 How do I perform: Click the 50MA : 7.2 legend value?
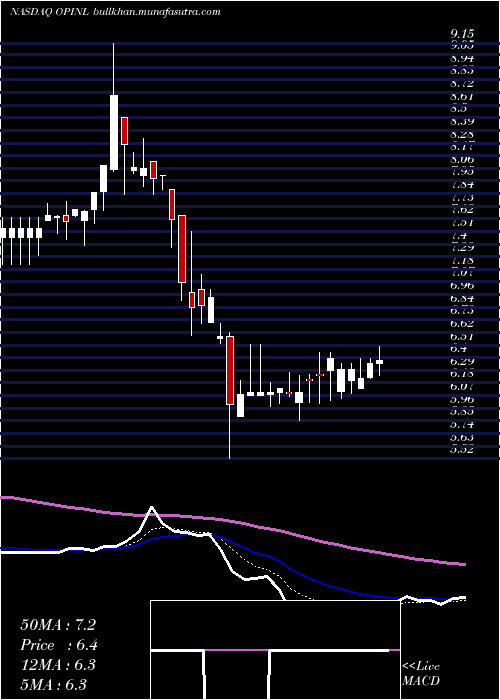[x=58, y=625]
